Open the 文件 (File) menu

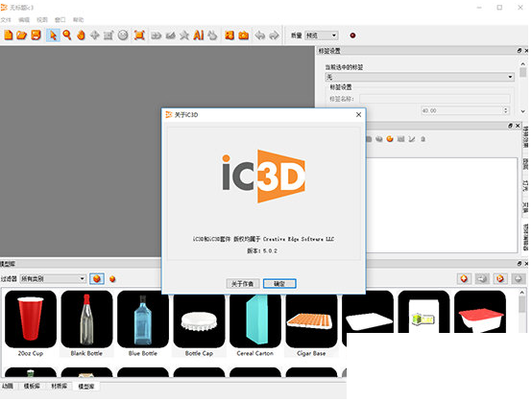click(x=6, y=19)
